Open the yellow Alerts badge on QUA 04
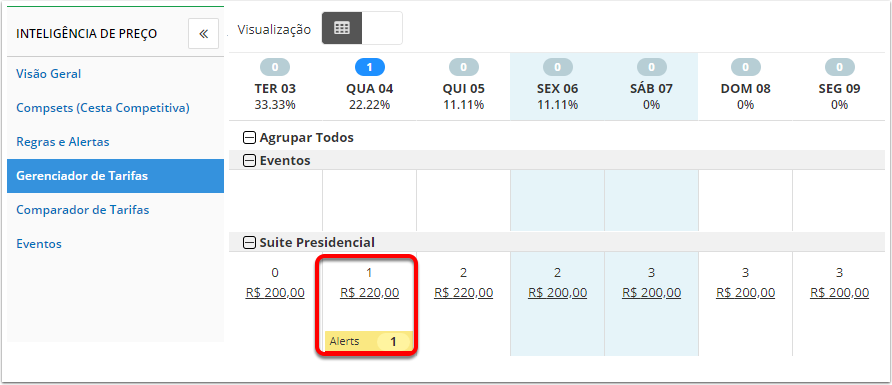This screenshot has width=892, height=385. pos(369,342)
